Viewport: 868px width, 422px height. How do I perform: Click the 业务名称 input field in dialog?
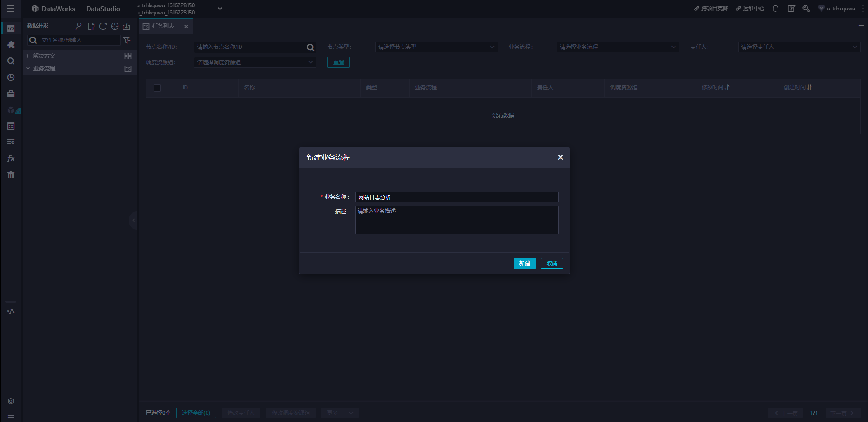click(457, 197)
